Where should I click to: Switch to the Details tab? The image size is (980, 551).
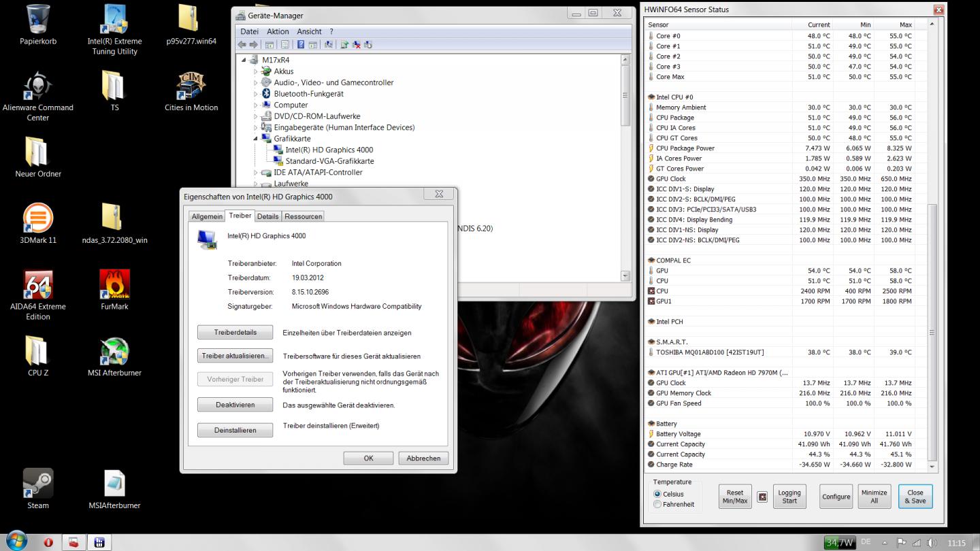[267, 216]
